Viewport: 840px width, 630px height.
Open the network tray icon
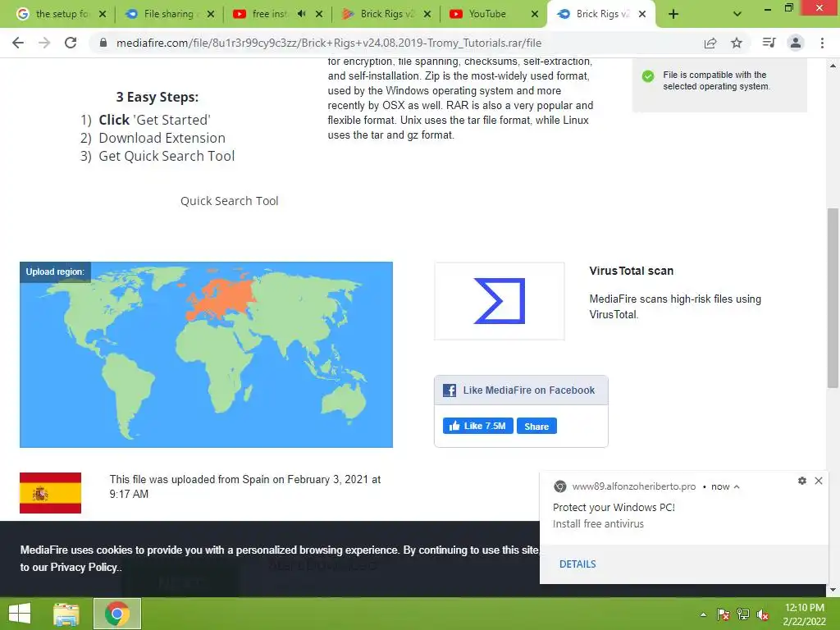coord(743,614)
